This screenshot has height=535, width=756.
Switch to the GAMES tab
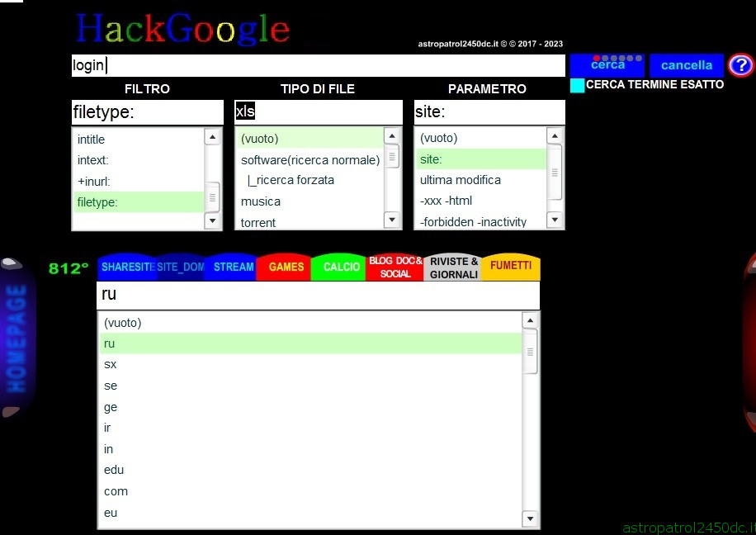click(x=286, y=267)
